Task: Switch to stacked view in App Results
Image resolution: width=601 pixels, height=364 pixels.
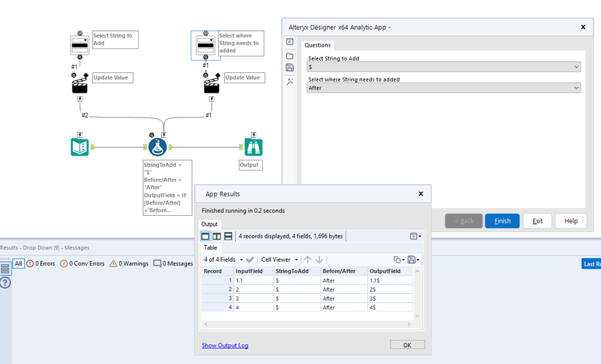Action: point(228,236)
